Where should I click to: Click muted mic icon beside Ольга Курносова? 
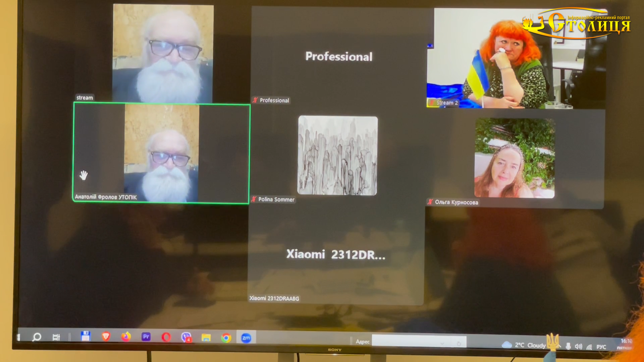[x=430, y=202]
